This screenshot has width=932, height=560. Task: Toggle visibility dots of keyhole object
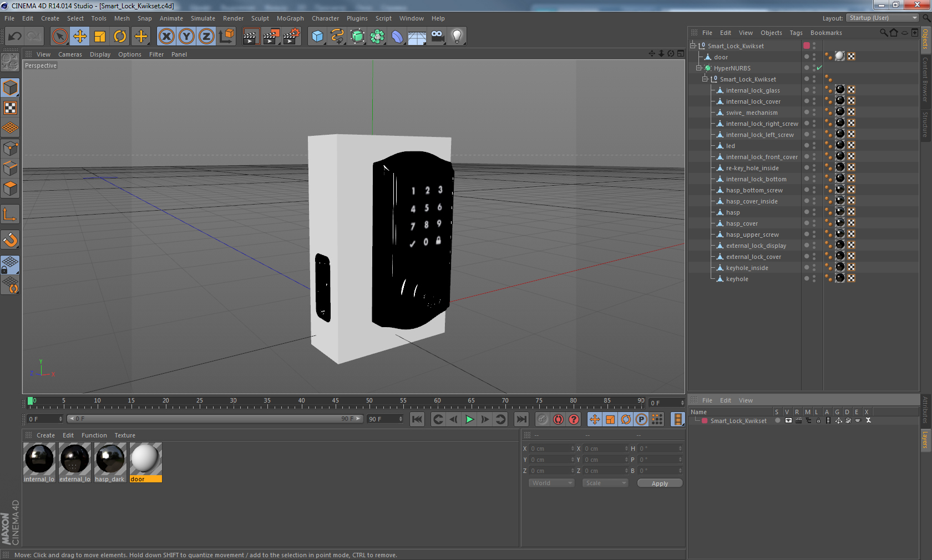[x=814, y=279]
